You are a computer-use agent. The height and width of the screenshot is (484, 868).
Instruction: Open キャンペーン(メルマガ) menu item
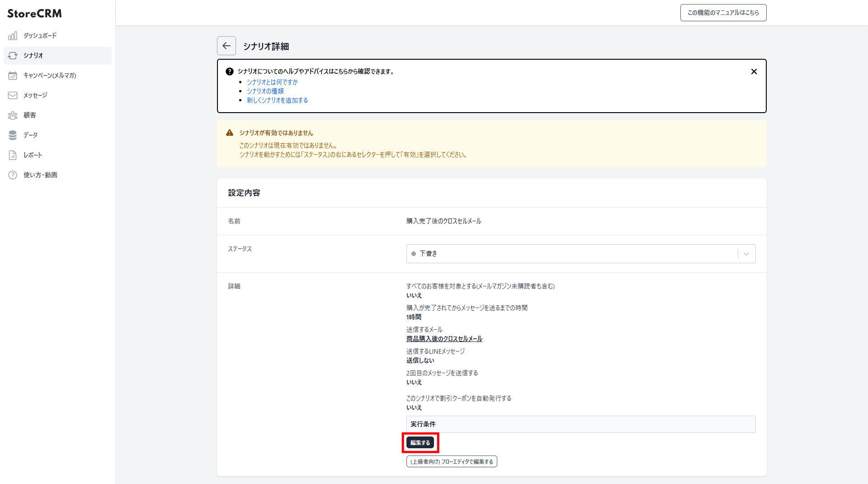[50, 76]
